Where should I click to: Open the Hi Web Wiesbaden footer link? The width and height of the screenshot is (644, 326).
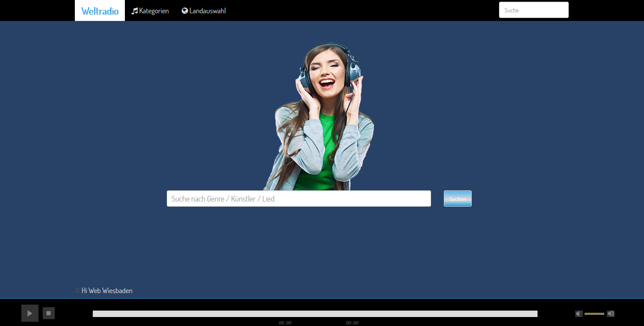(107, 290)
